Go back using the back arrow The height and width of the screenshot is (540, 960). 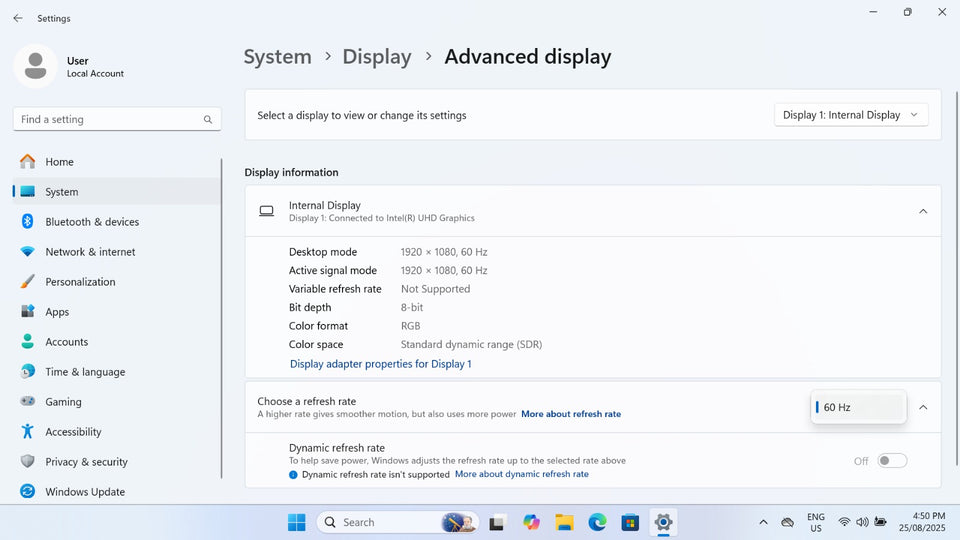[18, 18]
